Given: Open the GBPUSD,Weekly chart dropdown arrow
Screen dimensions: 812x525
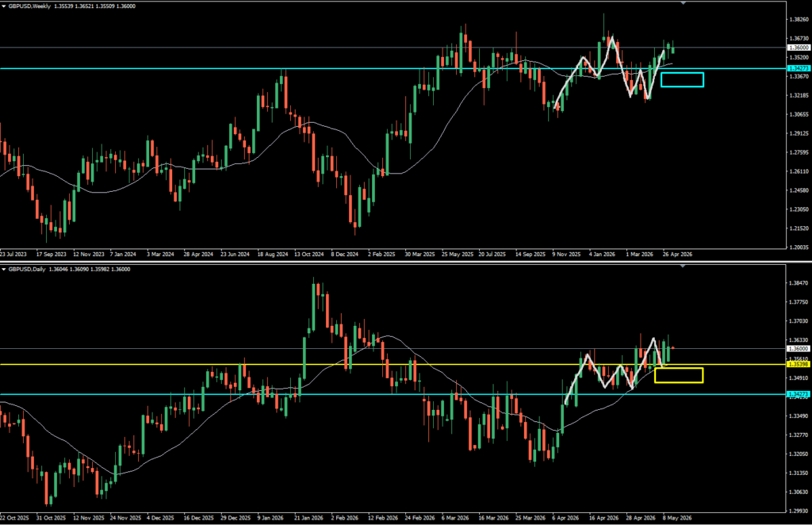Looking at the screenshot, I should (x=4, y=6).
